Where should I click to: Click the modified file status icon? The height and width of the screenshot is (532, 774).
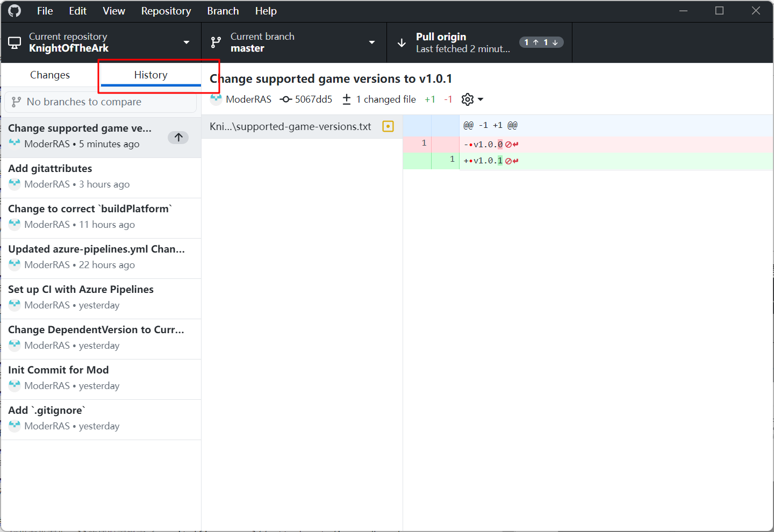(388, 126)
